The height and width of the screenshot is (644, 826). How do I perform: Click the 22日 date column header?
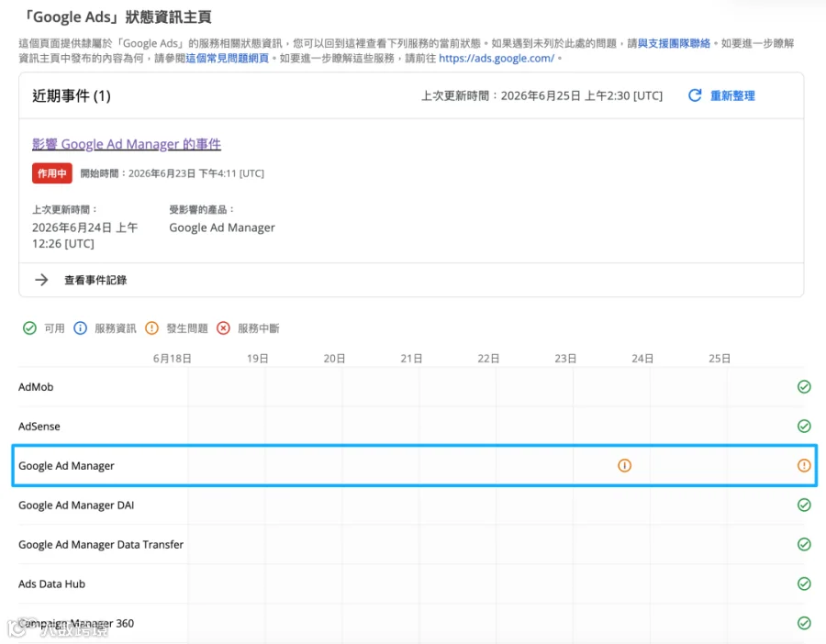488,359
